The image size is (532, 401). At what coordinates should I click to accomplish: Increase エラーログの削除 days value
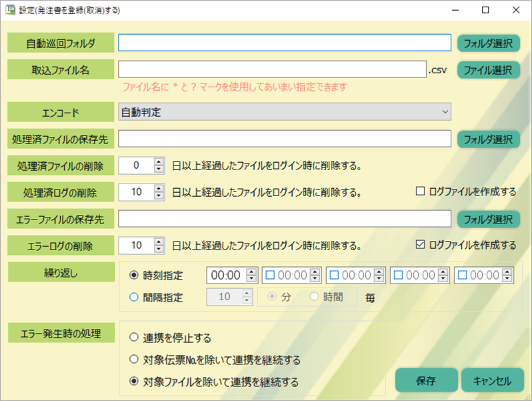click(159, 242)
